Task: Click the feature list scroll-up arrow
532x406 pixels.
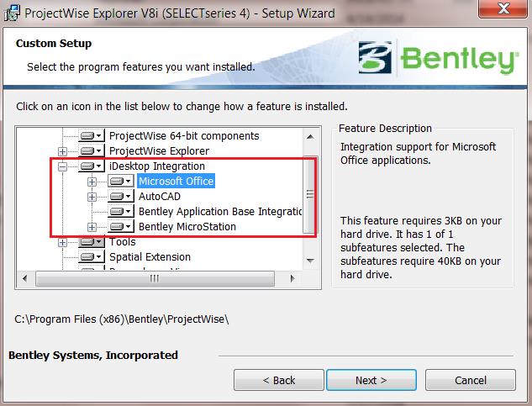Action: tap(310, 137)
